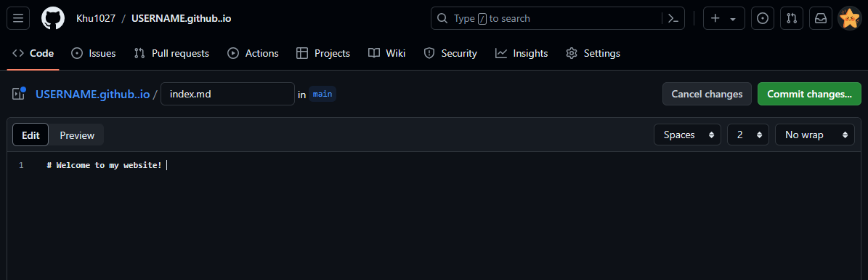Click the Cancel changes button
The height and width of the screenshot is (280, 868).
[x=707, y=94]
